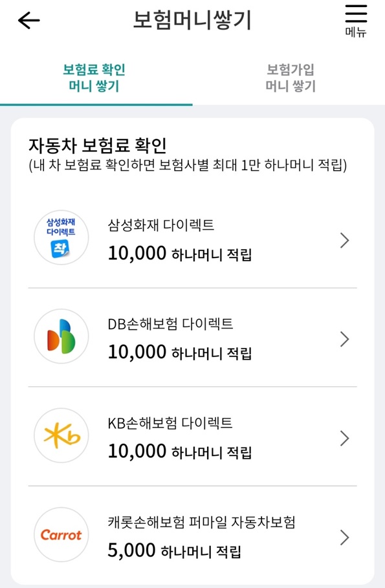Tap the Carrot insurance logo icon

click(61, 536)
